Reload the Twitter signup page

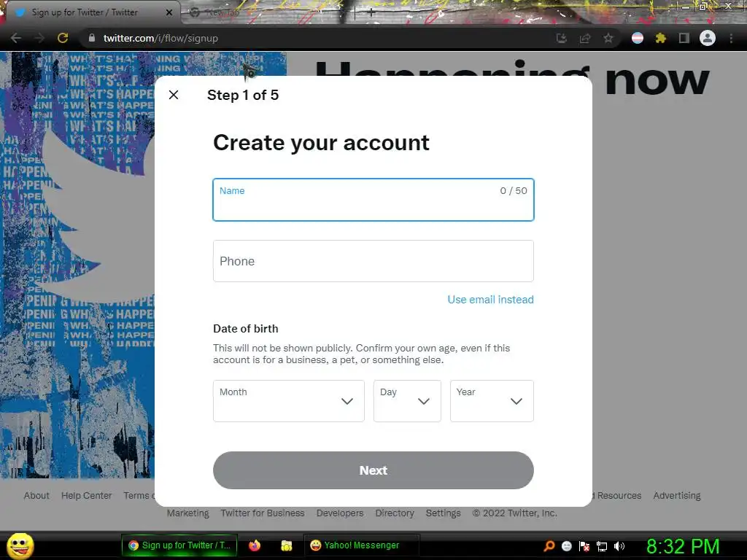tap(63, 38)
